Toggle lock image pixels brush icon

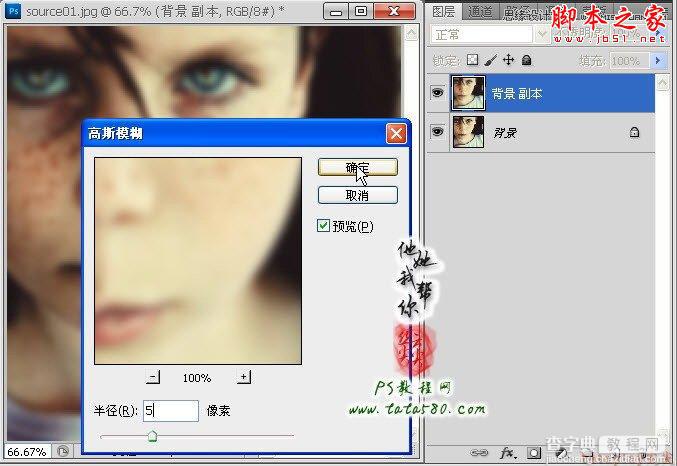point(490,60)
